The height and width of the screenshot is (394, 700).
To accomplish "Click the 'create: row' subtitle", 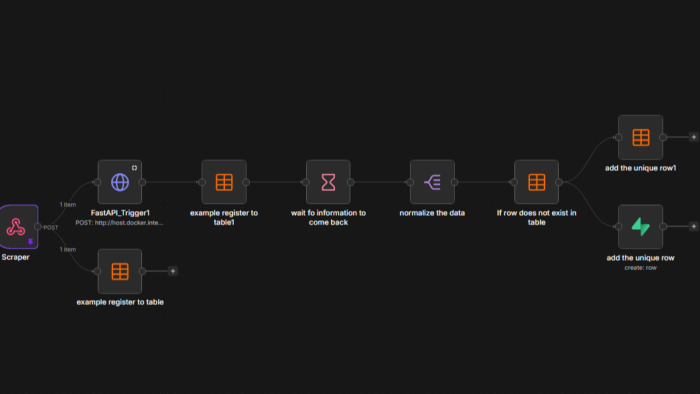I will (x=641, y=268).
